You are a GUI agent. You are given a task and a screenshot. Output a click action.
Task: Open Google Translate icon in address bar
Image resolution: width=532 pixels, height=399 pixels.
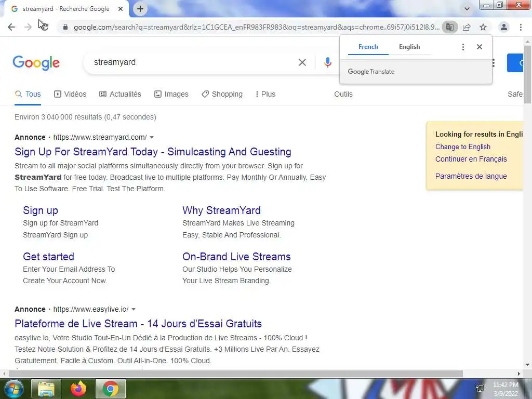point(450,27)
